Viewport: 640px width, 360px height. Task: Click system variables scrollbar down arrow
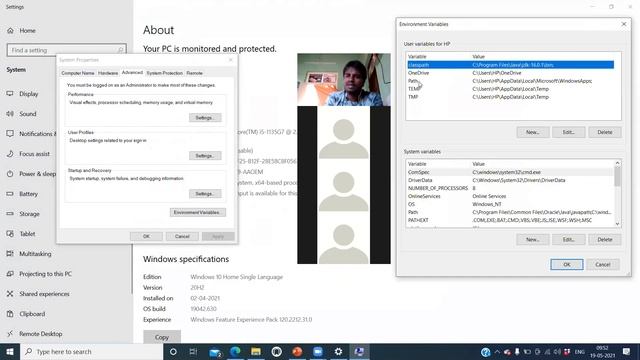617,224
